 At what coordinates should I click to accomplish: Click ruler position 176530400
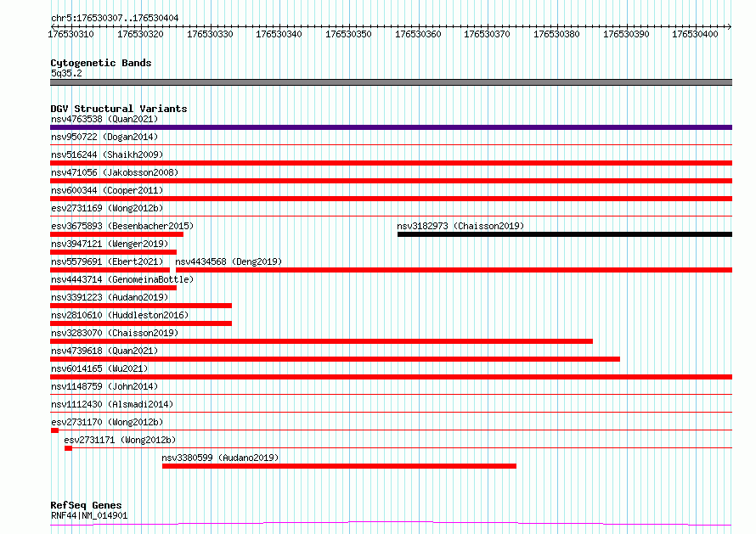click(695, 34)
